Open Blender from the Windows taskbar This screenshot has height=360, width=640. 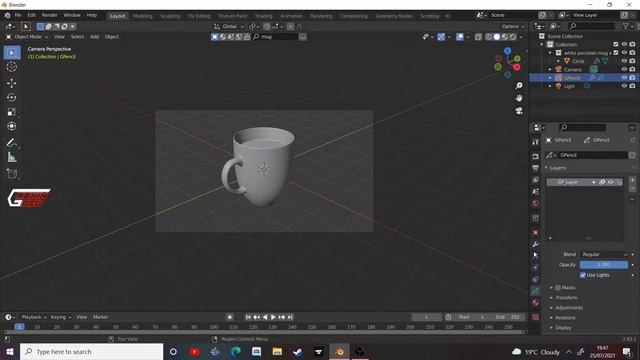point(339,352)
